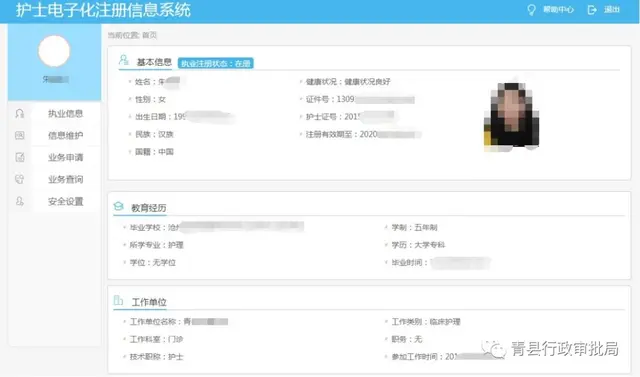Screen dimensions: 640x377
Task: Open the 执业信息 sidebar menu
Action: pyautogui.click(x=65, y=113)
